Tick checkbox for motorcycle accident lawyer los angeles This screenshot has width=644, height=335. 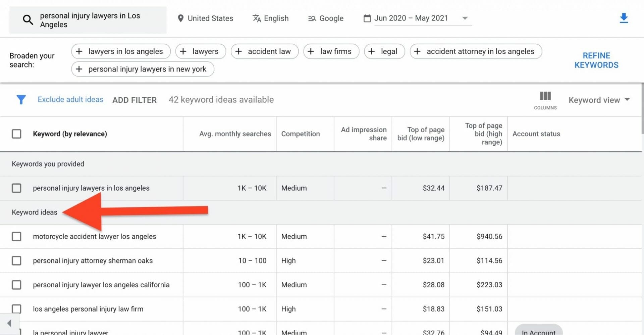pyautogui.click(x=16, y=237)
